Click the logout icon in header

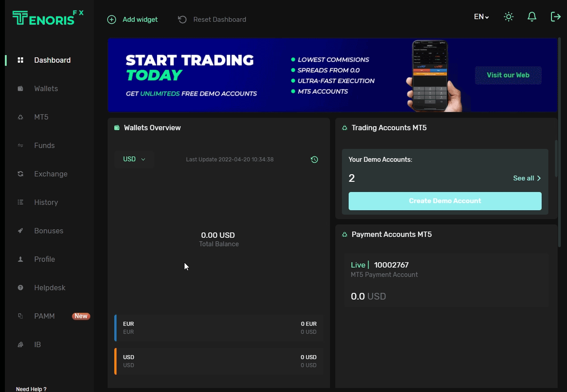coord(555,17)
